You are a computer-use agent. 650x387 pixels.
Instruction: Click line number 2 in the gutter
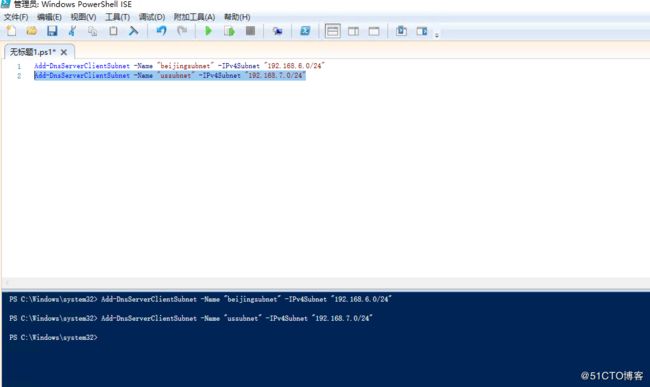tap(19, 76)
